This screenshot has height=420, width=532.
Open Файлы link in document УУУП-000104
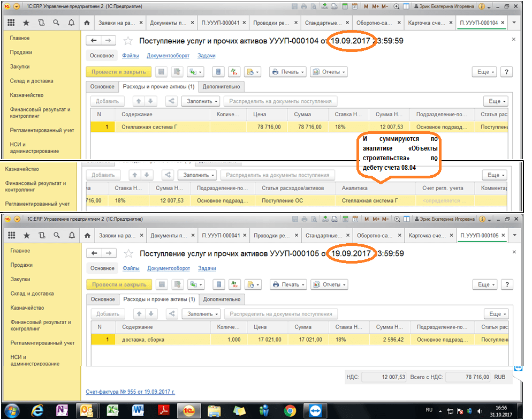tap(130, 55)
